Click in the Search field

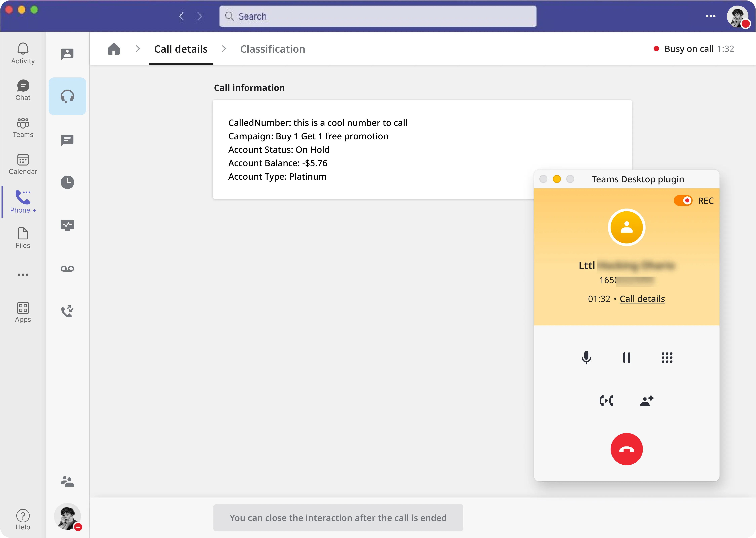coord(378,16)
